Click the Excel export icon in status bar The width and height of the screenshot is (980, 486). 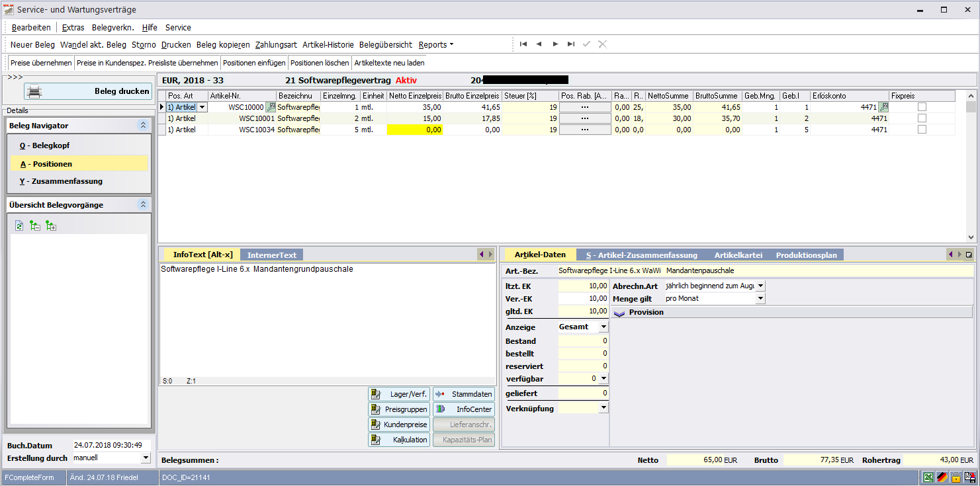pyautogui.click(x=929, y=477)
